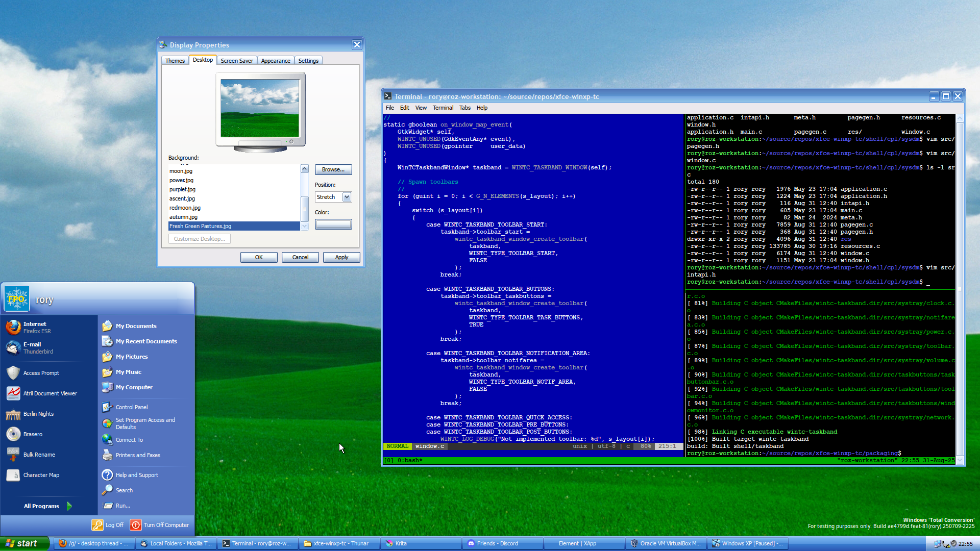Switch to Settings tab
The width and height of the screenshot is (980, 551).
point(308,61)
